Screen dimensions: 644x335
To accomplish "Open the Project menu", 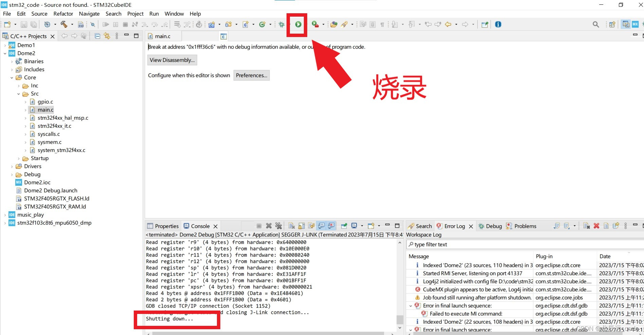I will 135,14.
